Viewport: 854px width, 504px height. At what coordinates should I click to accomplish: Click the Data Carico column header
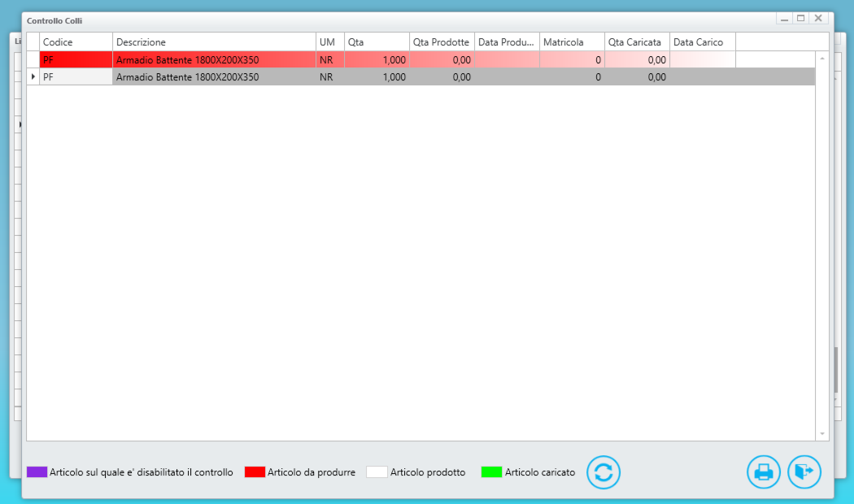(x=703, y=42)
